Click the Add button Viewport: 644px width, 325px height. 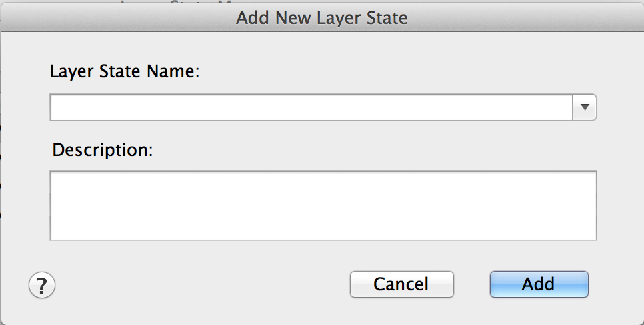(x=539, y=284)
